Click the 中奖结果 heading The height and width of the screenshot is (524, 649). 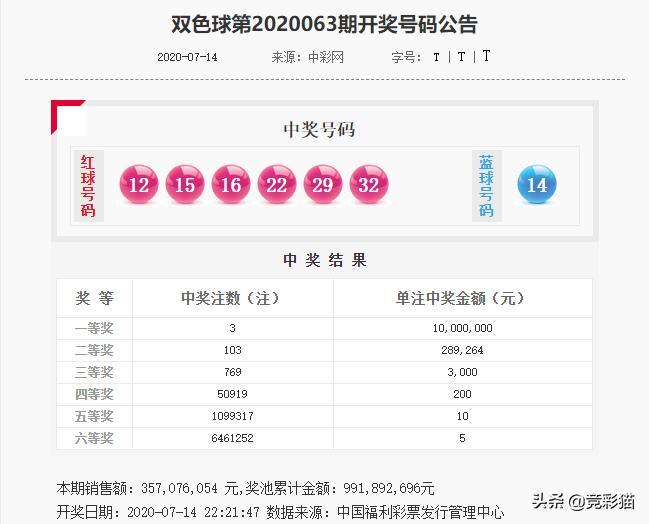(325, 260)
